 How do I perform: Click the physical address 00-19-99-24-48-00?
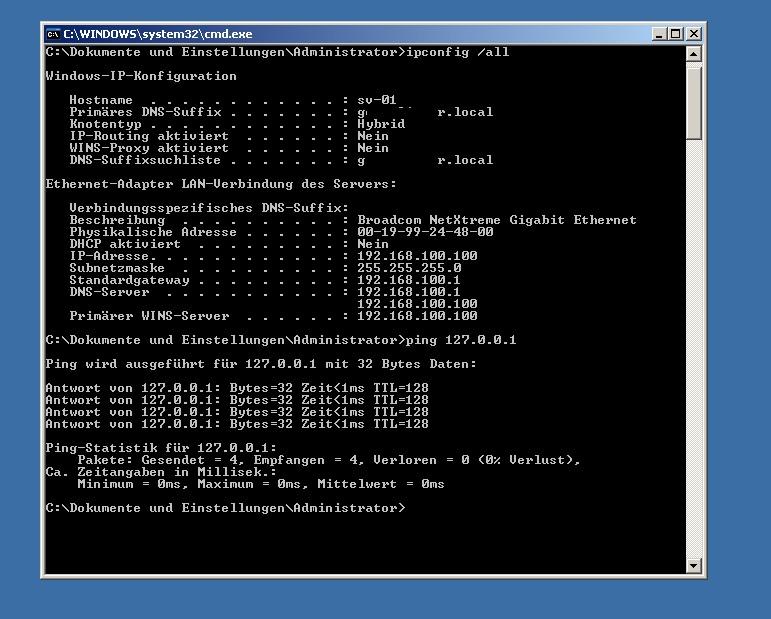point(425,232)
